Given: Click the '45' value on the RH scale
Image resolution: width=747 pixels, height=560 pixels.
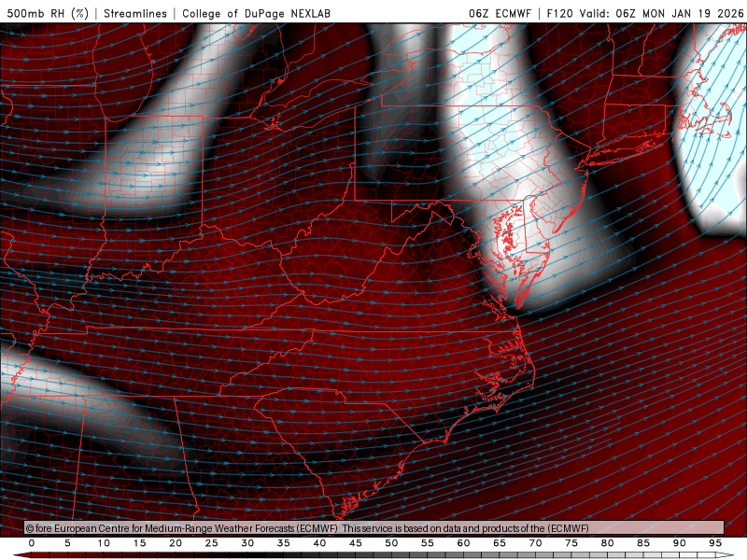Looking at the screenshot, I should (356, 543).
